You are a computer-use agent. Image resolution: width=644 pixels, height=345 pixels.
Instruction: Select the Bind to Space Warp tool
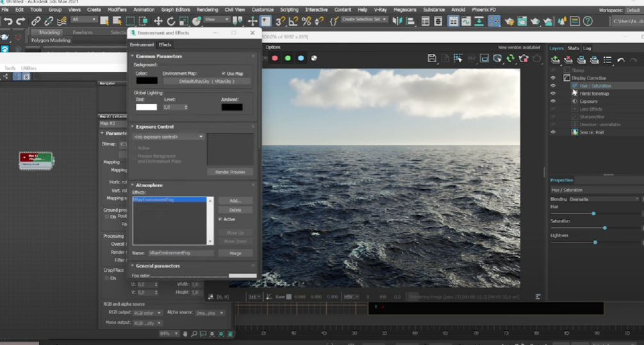pos(62,21)
